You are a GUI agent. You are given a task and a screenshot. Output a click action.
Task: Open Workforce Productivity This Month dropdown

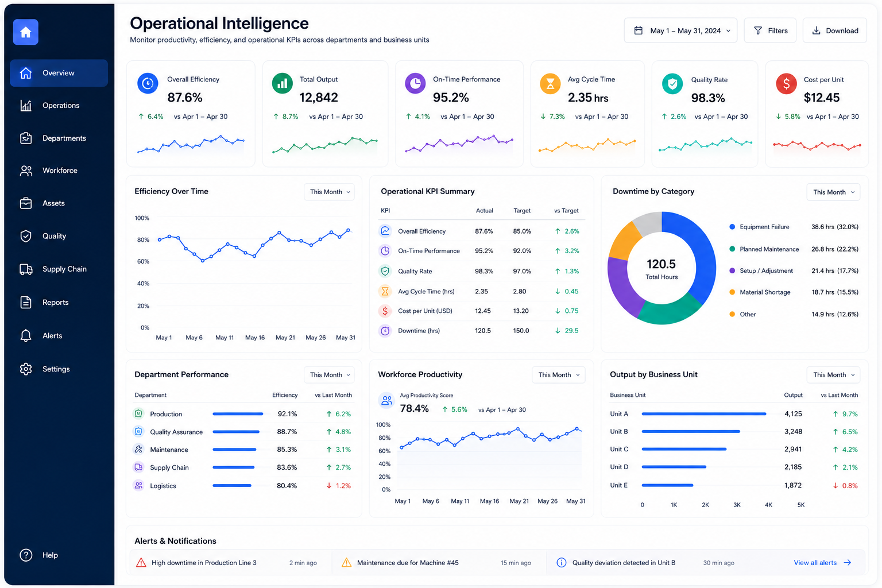pyautogui.click(x=559, y=375)
